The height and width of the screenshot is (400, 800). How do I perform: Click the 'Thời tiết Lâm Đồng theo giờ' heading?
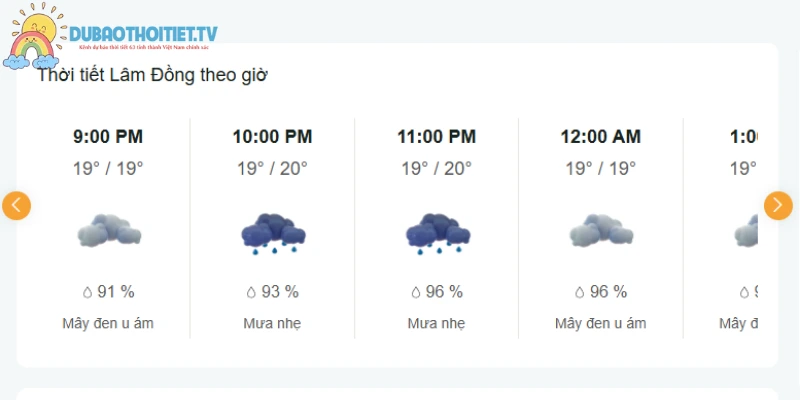(x=153, y=75)
